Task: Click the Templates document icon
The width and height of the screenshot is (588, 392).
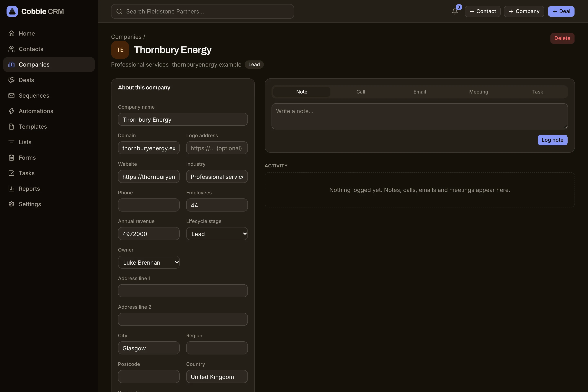Action: [11, 127]
